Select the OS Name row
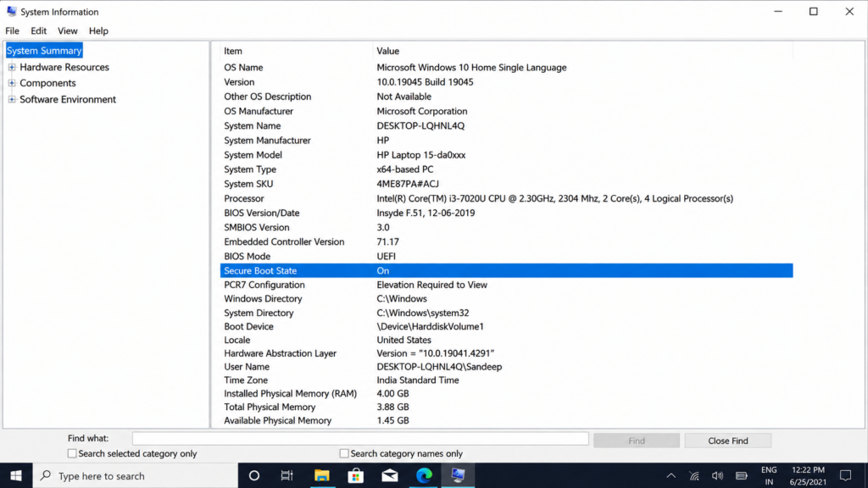 coord(507,68)
